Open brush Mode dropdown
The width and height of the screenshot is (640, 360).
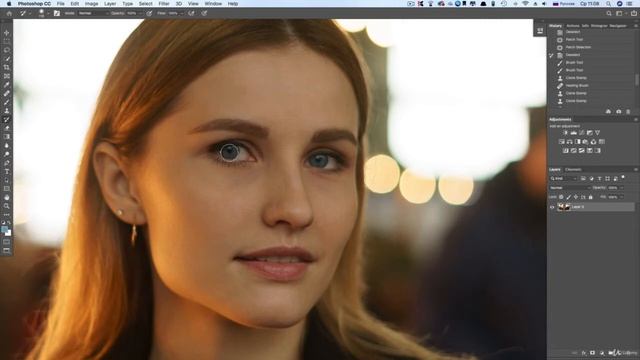pyautogui.click(x=93, y=13)
